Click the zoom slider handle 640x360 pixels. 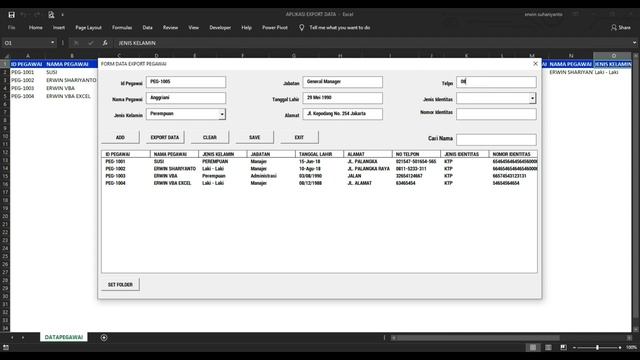(x=597, y=347)
